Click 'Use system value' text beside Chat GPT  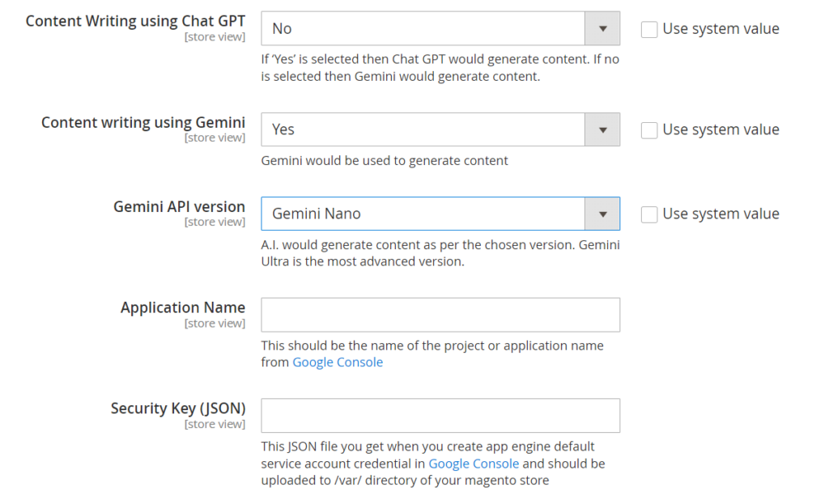(721, 29)
